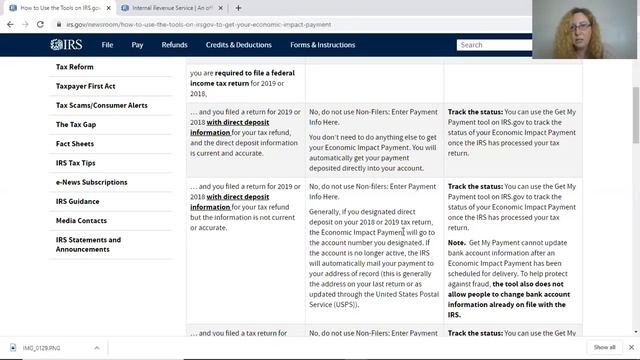Open the Refunds menu
Image resolution: width=640 pixels, height=360 pixels.
pos(174,45)
